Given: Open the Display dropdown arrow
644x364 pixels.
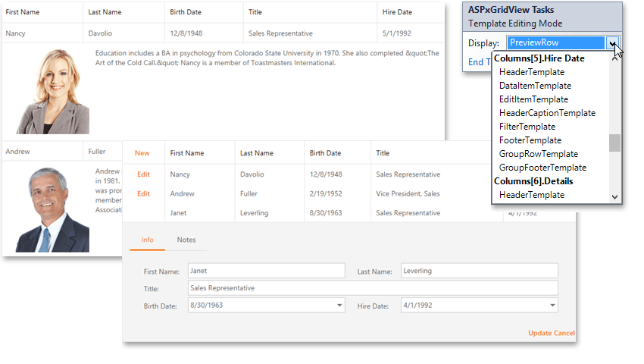Looking at the screenshot, I should [612, 42].
